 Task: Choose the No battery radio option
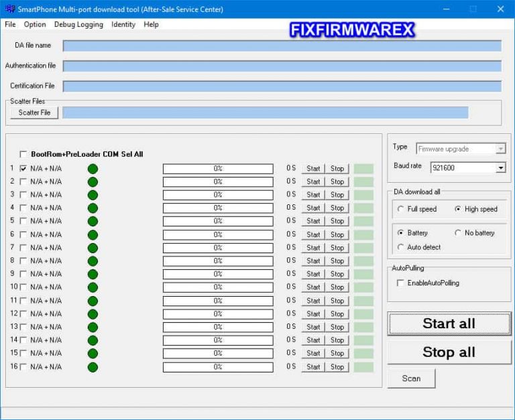tap(457, 232)
